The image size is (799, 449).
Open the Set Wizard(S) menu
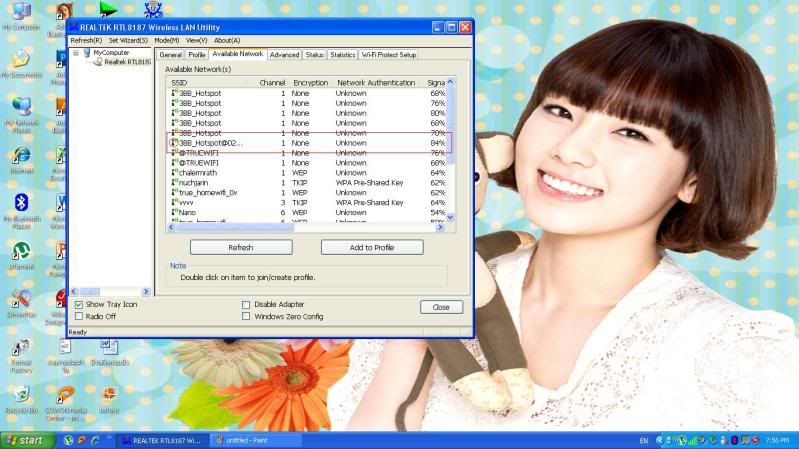click(x=128, y=40)
